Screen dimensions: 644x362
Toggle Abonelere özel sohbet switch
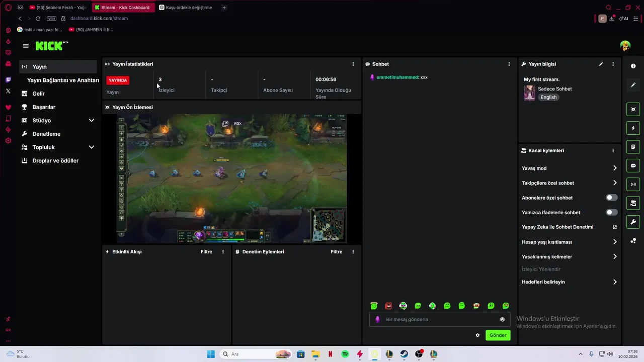click(x=611, y=198)
